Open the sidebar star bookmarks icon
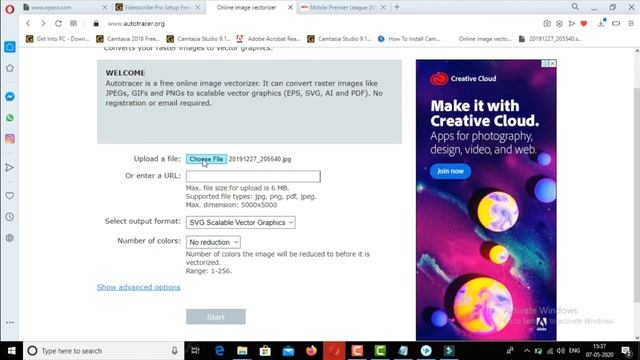 (x=10, y=68)
